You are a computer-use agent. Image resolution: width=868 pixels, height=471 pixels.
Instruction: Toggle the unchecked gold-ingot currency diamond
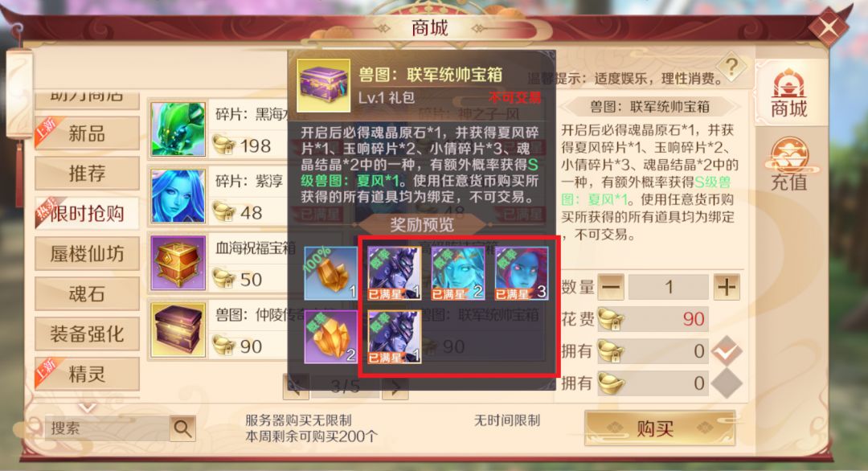tap(727, 383)
